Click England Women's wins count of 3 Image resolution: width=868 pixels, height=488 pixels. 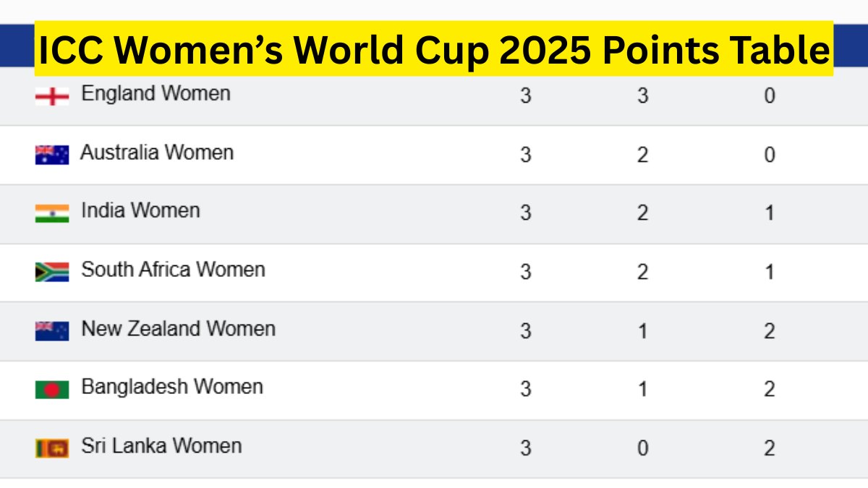642,96
